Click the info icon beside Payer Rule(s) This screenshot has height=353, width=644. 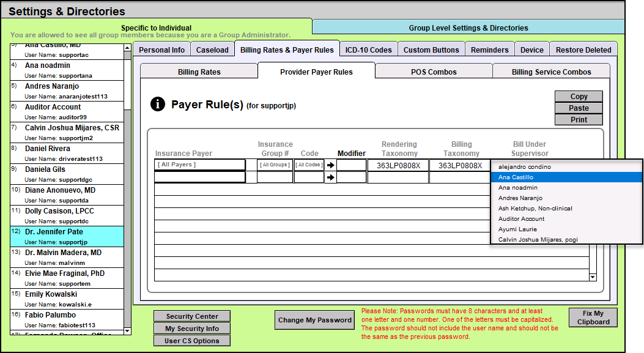tap(157, 105)
